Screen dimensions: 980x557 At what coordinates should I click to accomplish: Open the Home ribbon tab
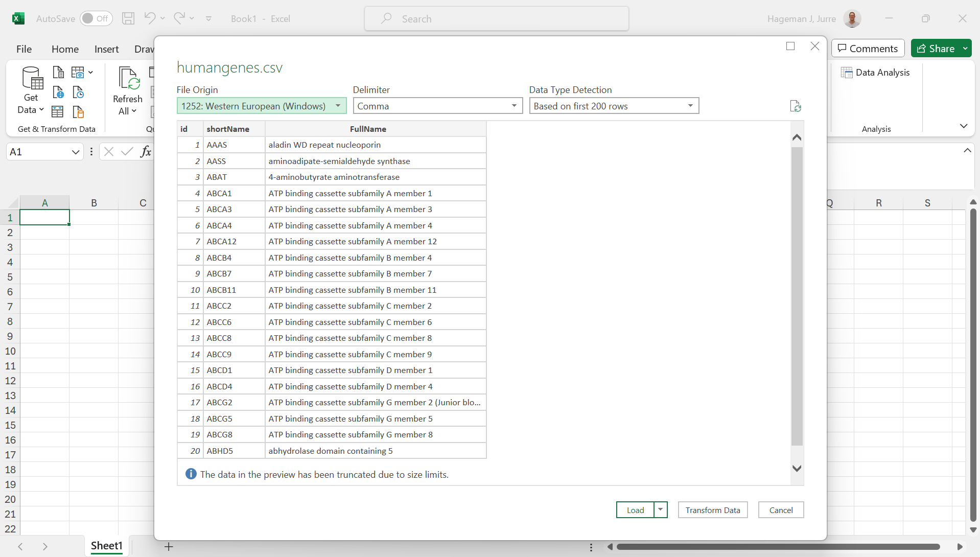(65, 49)
